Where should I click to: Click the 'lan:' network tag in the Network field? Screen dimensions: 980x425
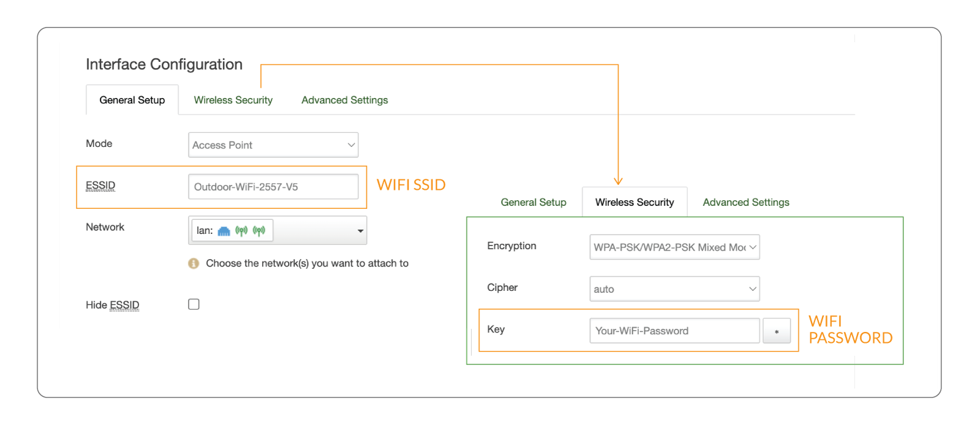pyautogui.click(x=205, y=231)
